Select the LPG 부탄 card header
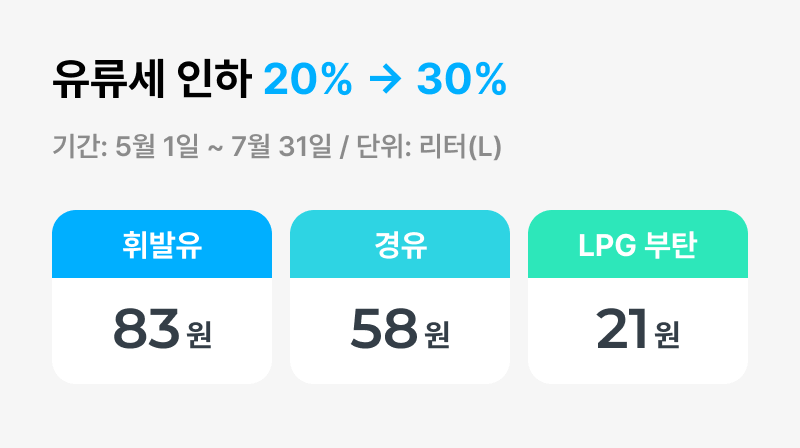 [x=638, y=244]
